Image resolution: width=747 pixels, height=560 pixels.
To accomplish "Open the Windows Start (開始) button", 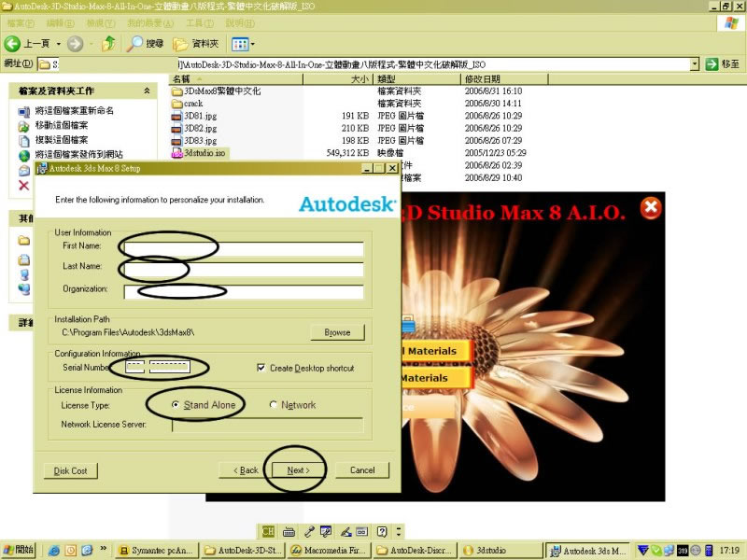I will tap(19, 550).
